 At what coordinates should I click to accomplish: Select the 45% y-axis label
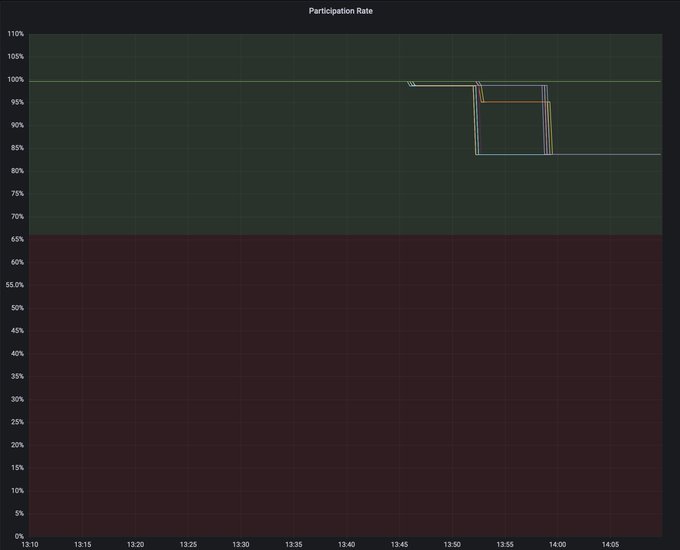17,331
